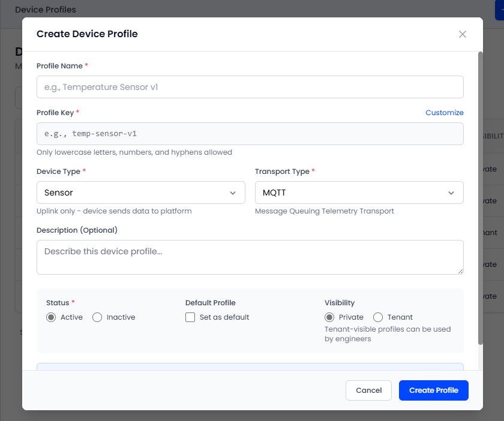Click the Device Profiles page header
This screenshot has height=421, width=504.
[x=46, y=10]
